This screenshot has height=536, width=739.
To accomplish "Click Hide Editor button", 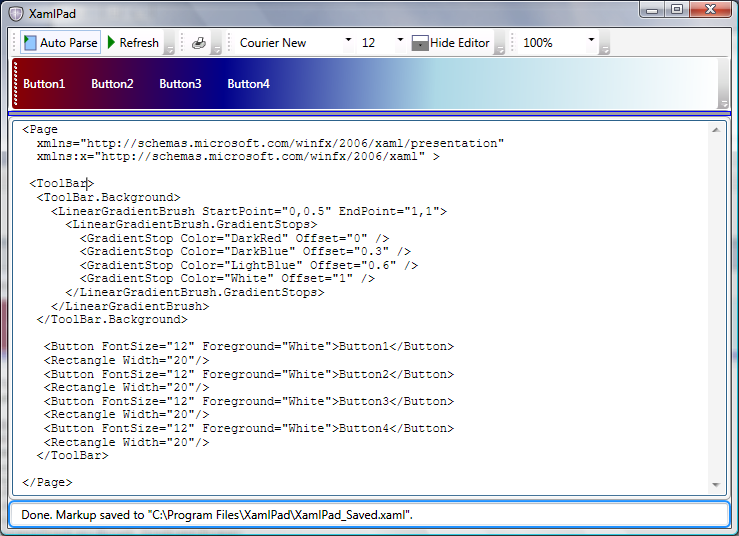I will click(451, 42).
